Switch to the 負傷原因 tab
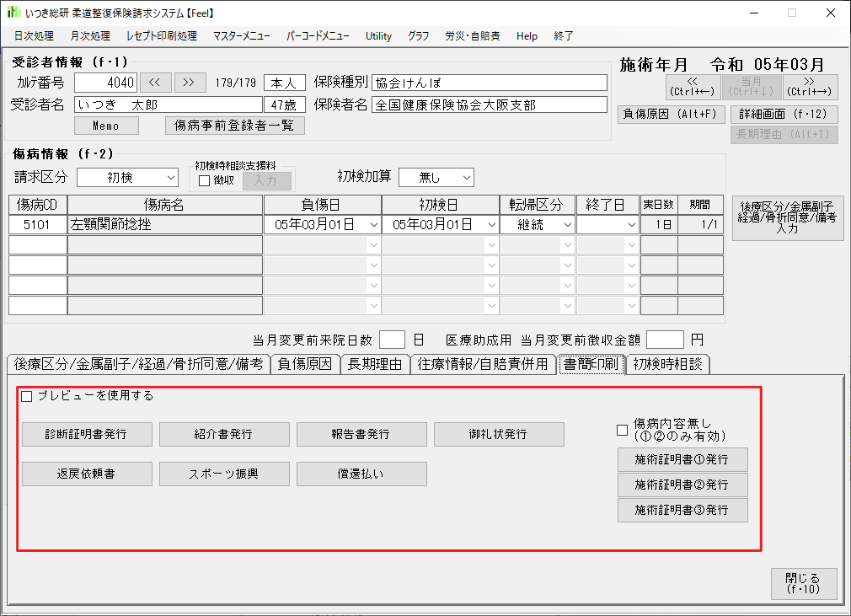This screenshot has width=851, height=616. click(306, 364)
